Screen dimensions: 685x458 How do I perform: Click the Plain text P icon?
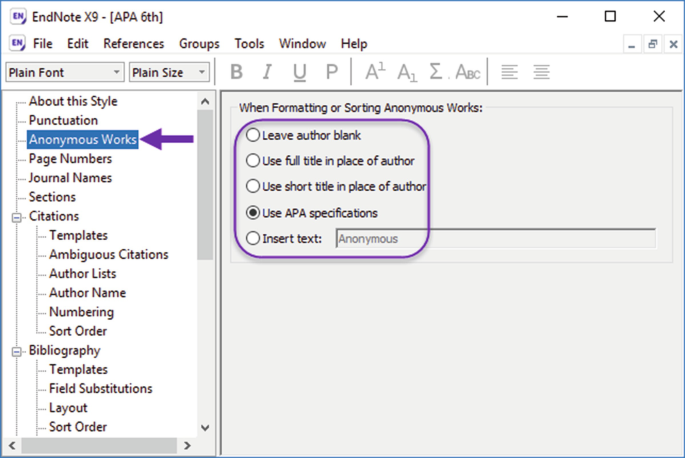coord(332,72)
